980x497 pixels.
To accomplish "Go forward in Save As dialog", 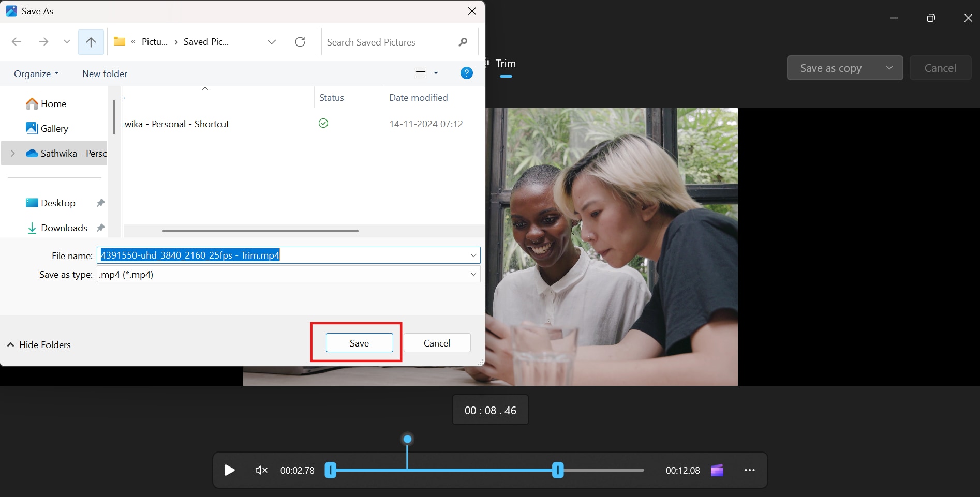I will point(43,42).
